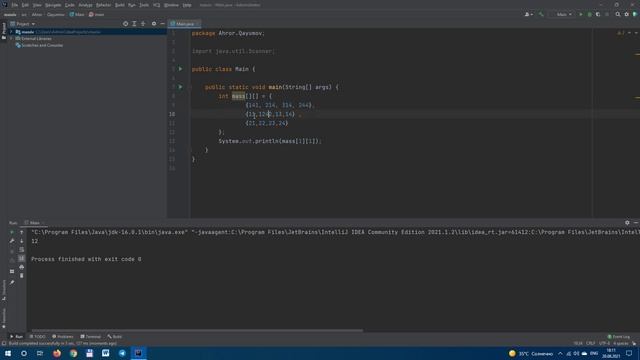
Task: Toggle the Project side tool window button
Action: (x=4, y=31)
